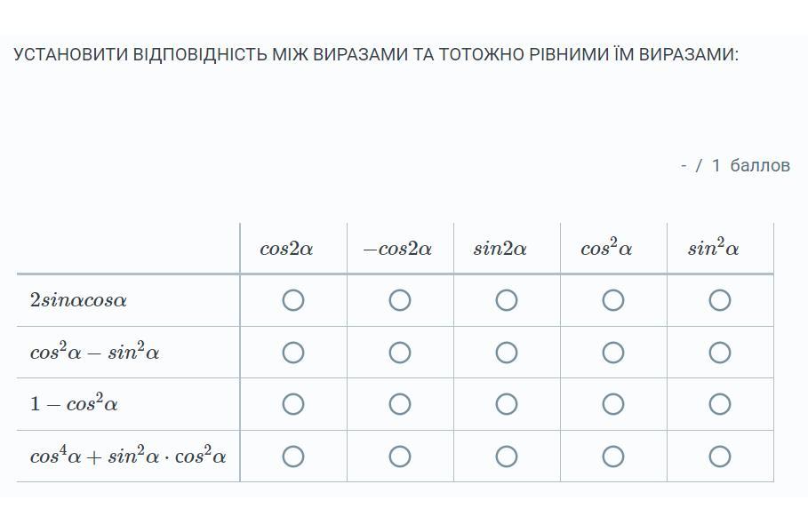This screenshot has height=532, width=808.
Task: Select sin²α for cos⁴α + sin²α·cos²α row
Action: pyautogui.click(x=720, y=457)
